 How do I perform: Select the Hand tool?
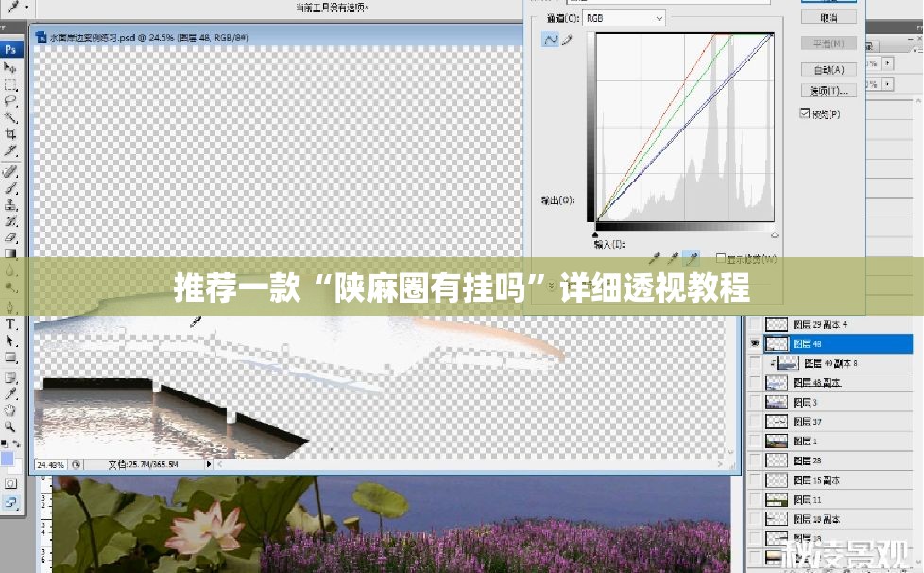(10, 410)
